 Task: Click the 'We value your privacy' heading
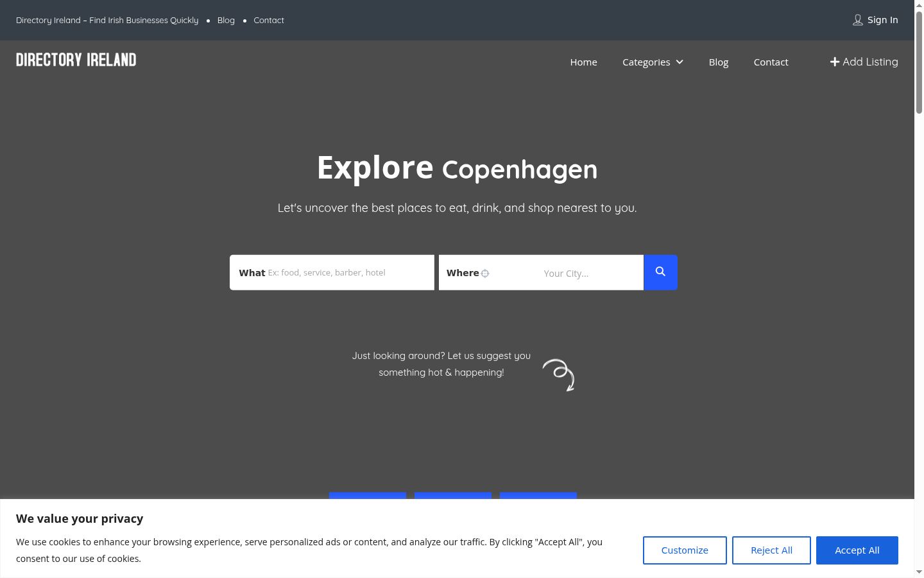click(80, 518)
